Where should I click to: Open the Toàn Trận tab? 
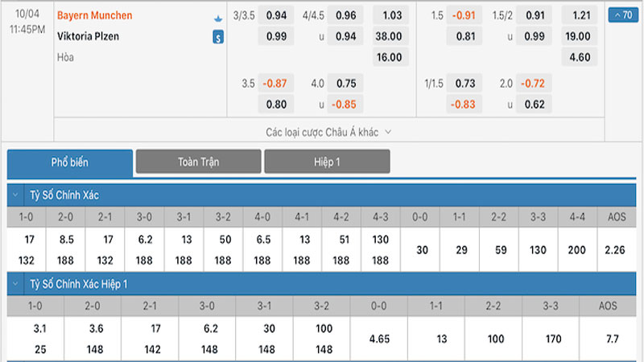(x=198, y=162)
